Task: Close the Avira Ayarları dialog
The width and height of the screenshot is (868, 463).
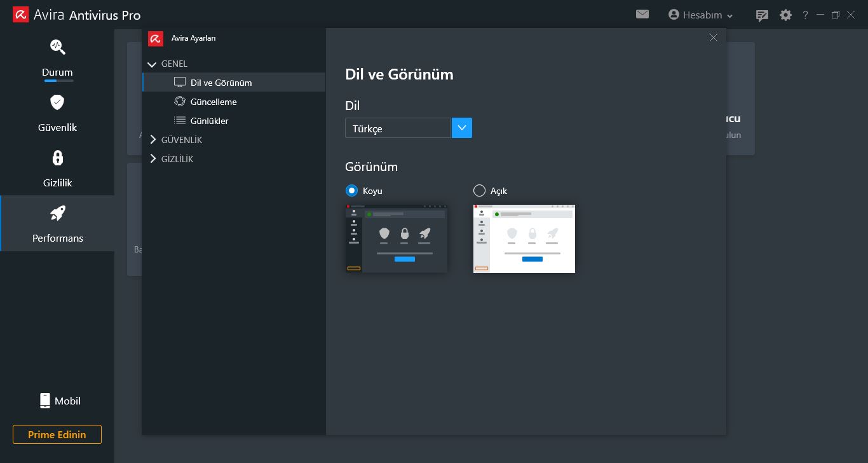Action: tap(714, 38)
